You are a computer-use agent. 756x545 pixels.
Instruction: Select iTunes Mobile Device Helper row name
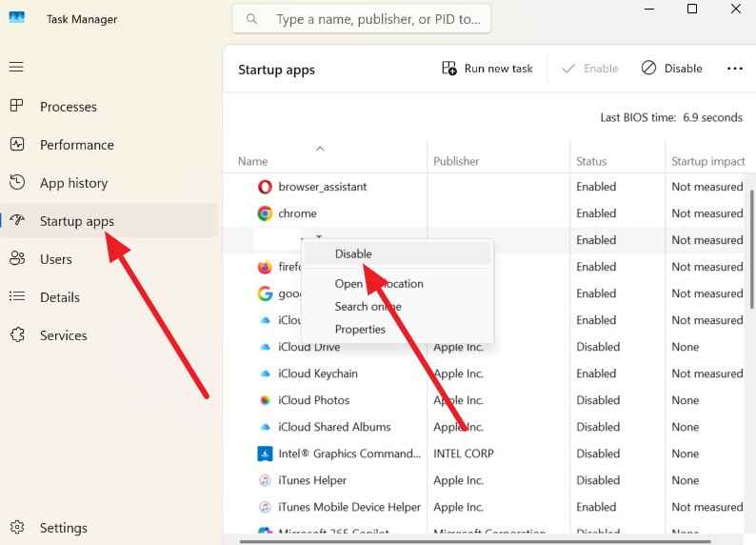[x=349, y=507]
